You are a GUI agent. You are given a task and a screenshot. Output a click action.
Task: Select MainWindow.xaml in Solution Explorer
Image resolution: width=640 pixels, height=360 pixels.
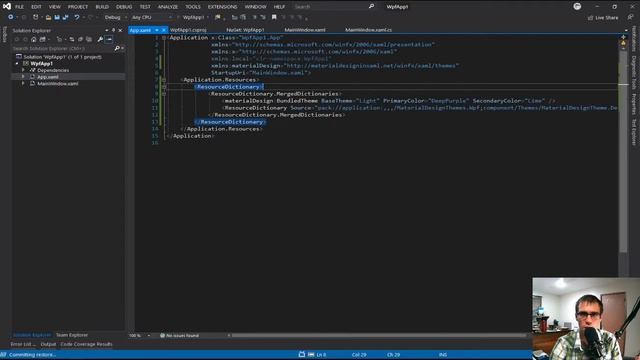[x=58, y=83]
